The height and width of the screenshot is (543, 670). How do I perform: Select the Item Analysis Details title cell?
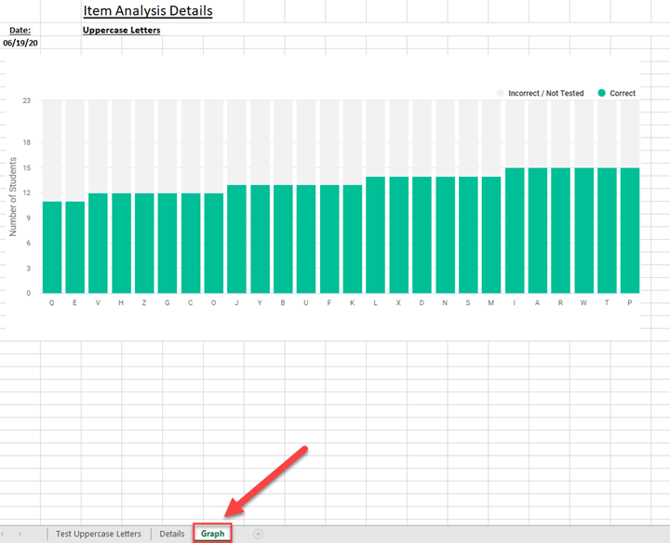coord(147,12)
